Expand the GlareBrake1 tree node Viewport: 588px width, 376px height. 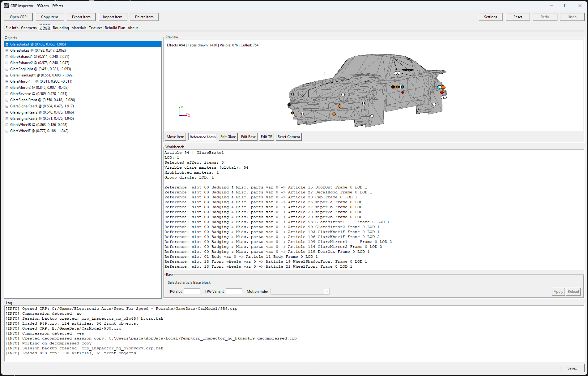(7, 44)
